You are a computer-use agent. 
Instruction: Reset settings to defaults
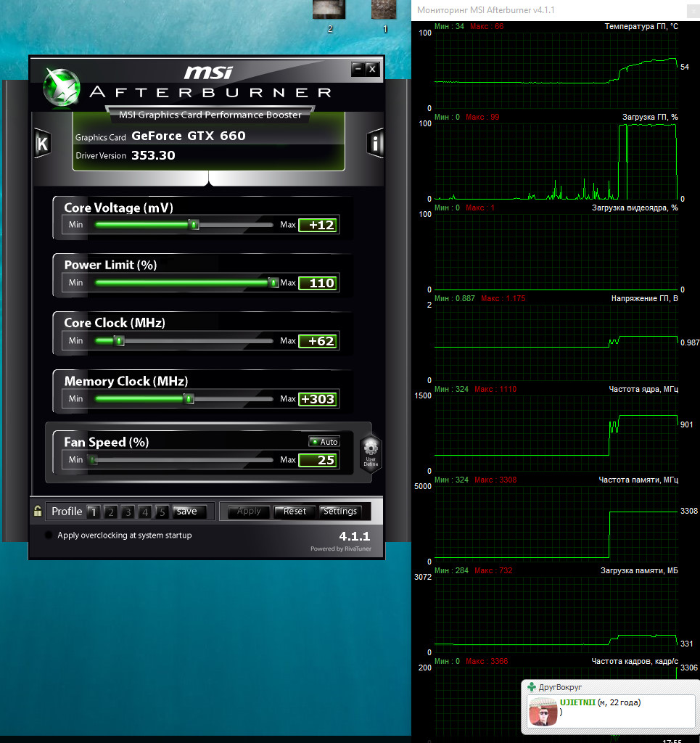(295, 512)
